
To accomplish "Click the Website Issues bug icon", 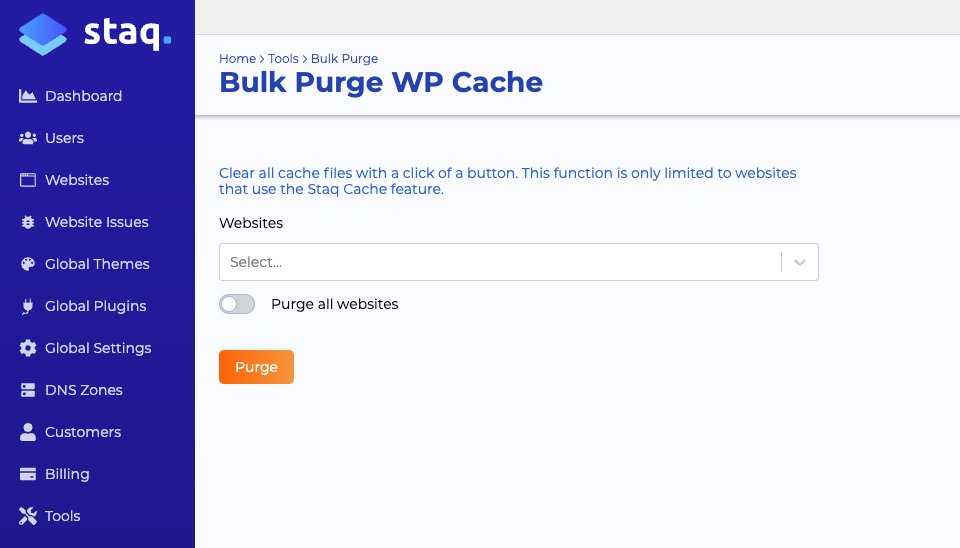I will (28, 222).
